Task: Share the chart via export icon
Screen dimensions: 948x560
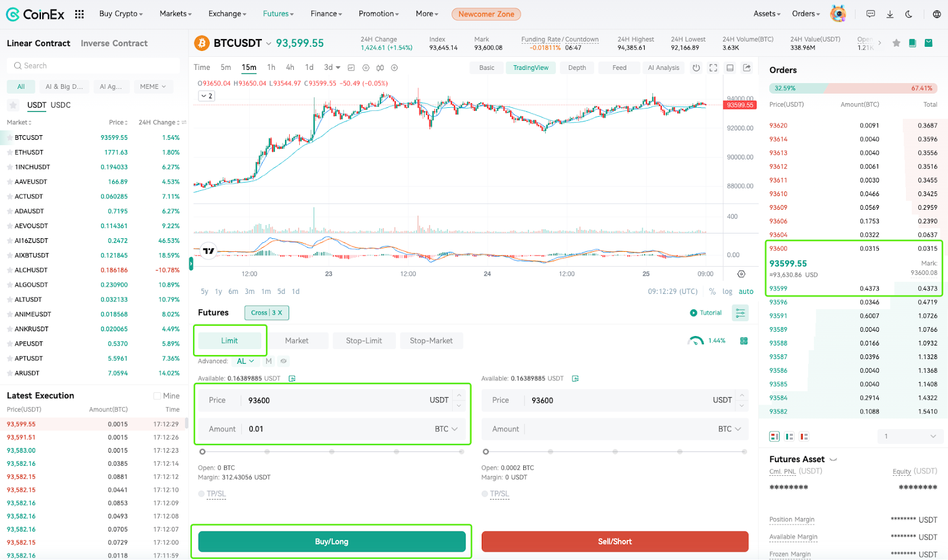Action: (747, 68)
